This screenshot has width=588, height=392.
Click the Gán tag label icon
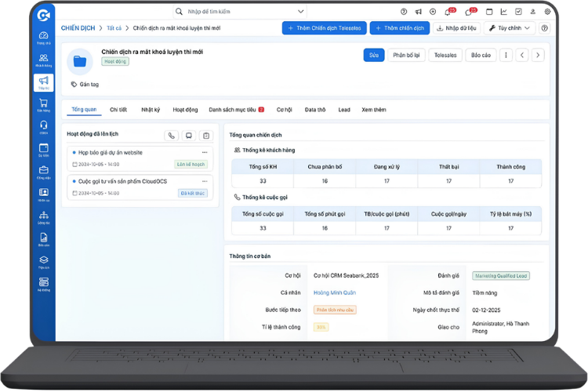pyautogui.click(x=74, y=84)
